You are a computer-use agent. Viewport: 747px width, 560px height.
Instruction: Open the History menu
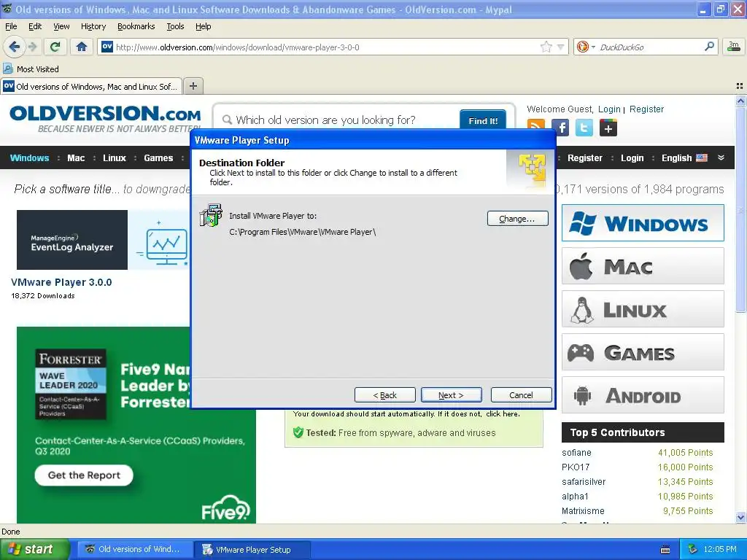[93, 26]
